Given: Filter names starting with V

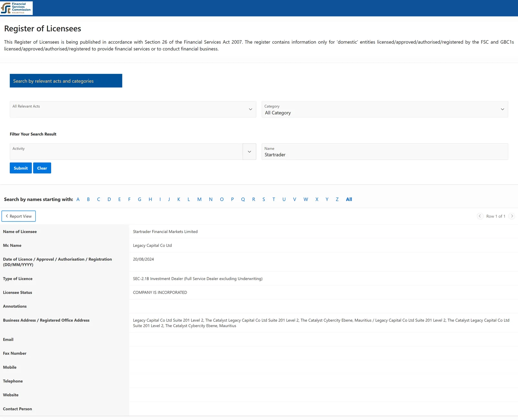Looking at the screenshot, I should point(295,199).
